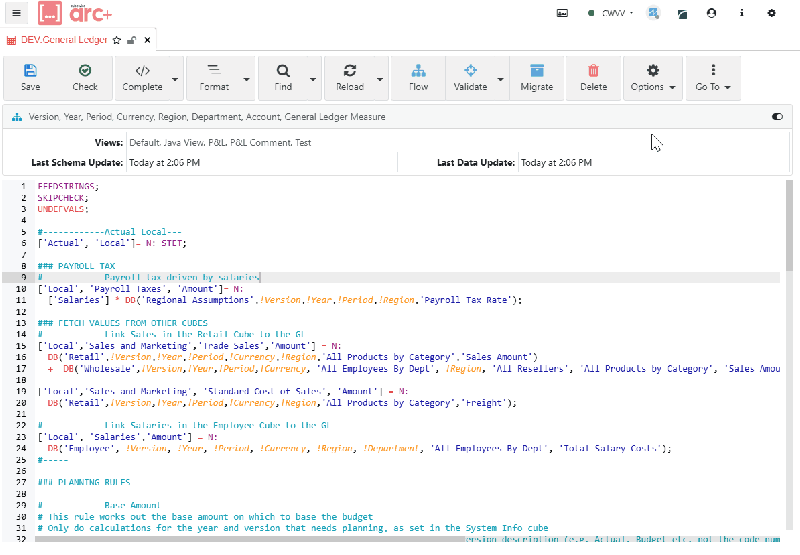This screenshot has width=800, height=555.
Task: Place cursor on UNDEFVALS line
Action: tap(63, 209)
